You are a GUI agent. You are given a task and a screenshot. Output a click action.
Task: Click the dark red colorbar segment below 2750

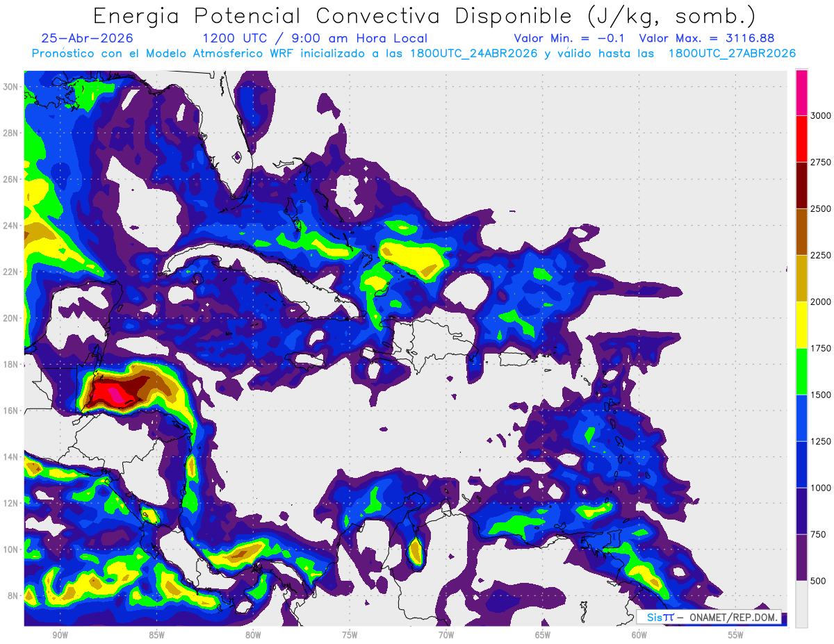[801, 185]
